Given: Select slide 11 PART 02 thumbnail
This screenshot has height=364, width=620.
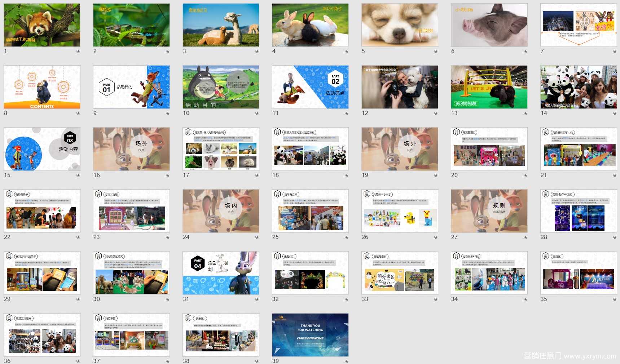Looking at the screenshot, I should [310, 87].
